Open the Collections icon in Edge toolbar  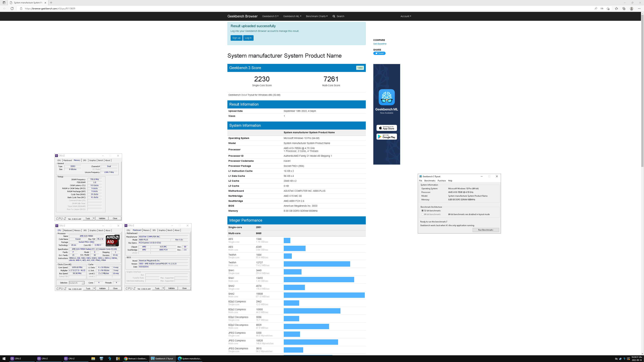624,9
